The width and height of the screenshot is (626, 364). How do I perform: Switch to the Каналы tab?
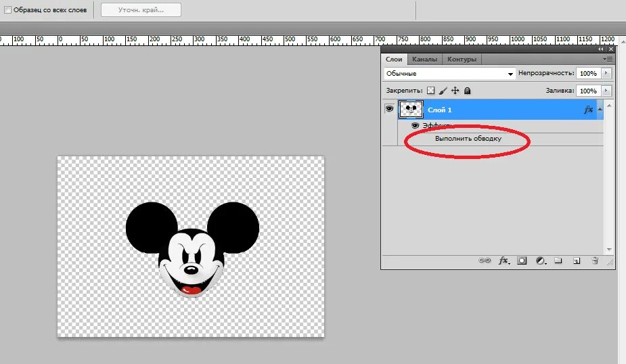coord(424,59)
